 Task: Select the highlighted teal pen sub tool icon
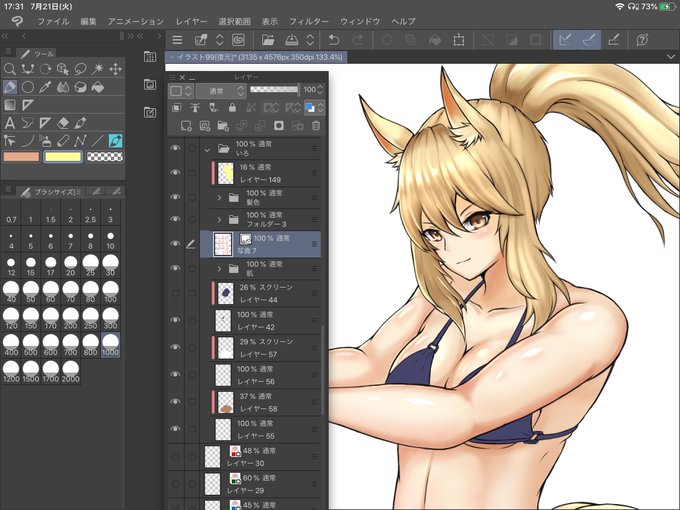pyautogui.click(x=115, y=141)
